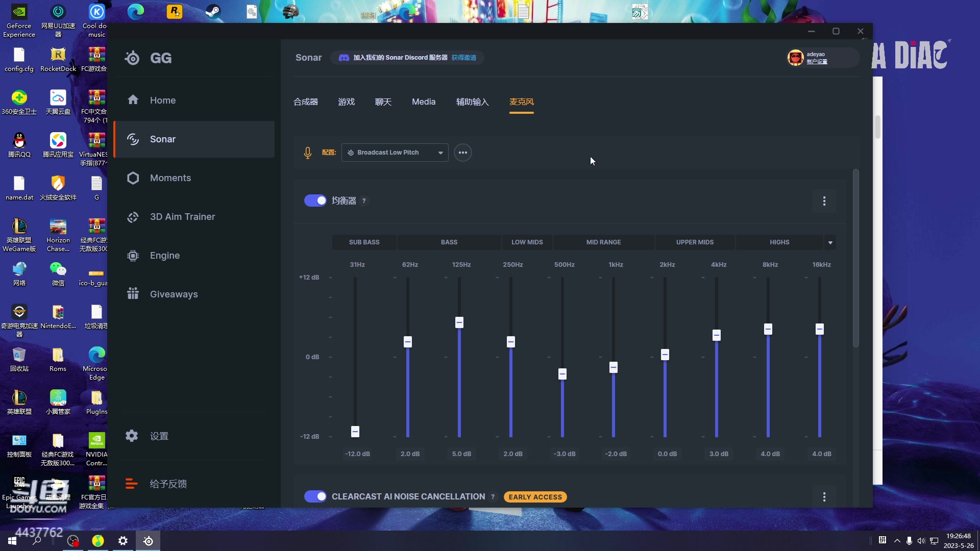Click Settings gear in taskbar
This screenshot has width=980, height=551.
coord(123,541)
